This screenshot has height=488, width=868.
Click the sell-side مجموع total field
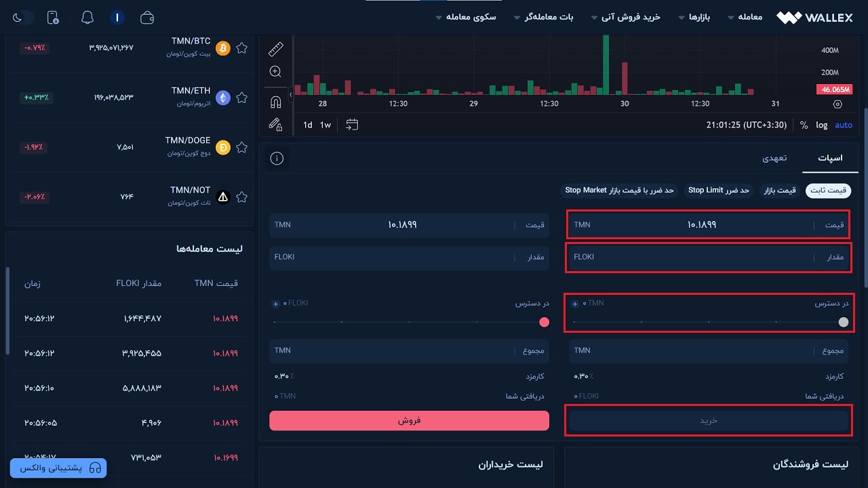tap(409, 351)
